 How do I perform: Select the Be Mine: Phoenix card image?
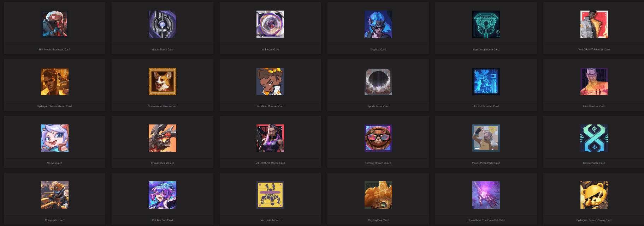(x=270, y=81)
